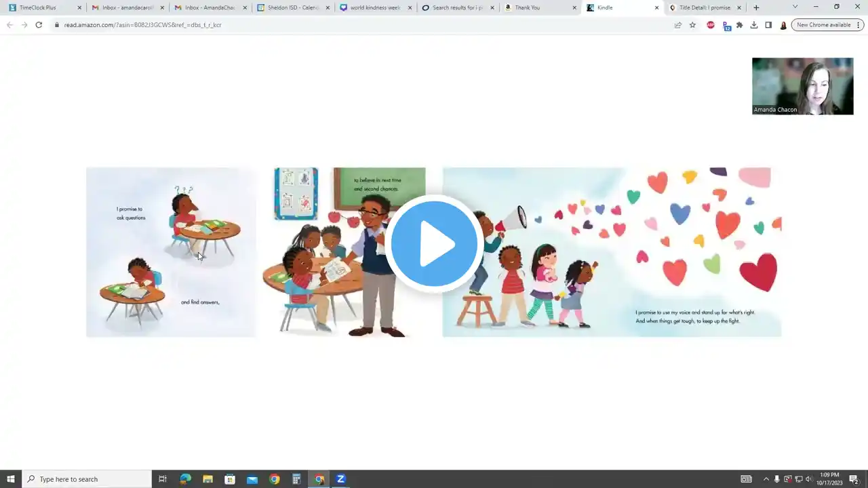This screenshot has height=488, width=868.
Task: Close the Kindle tab
Action: pyautogui.click(x=656, y=7)
